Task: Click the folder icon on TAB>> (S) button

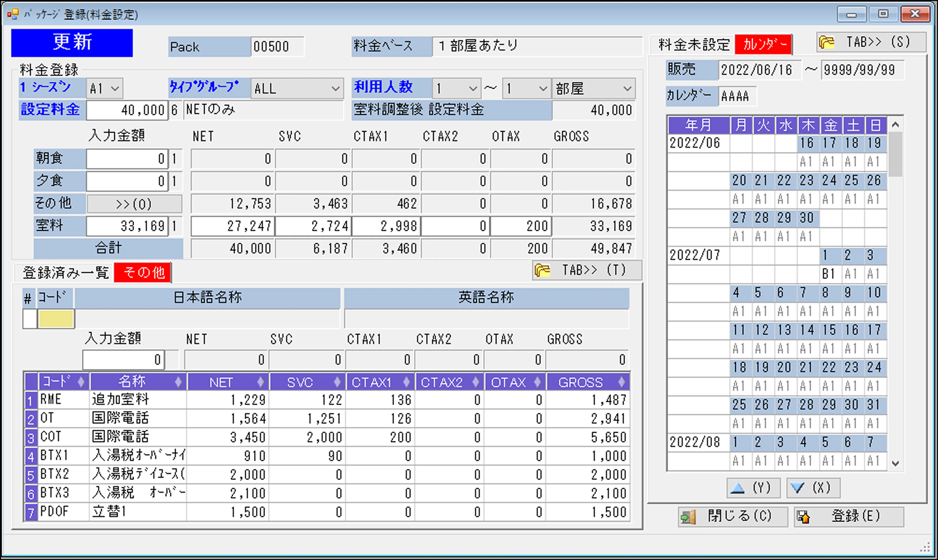Action: (x=827, y=42)
